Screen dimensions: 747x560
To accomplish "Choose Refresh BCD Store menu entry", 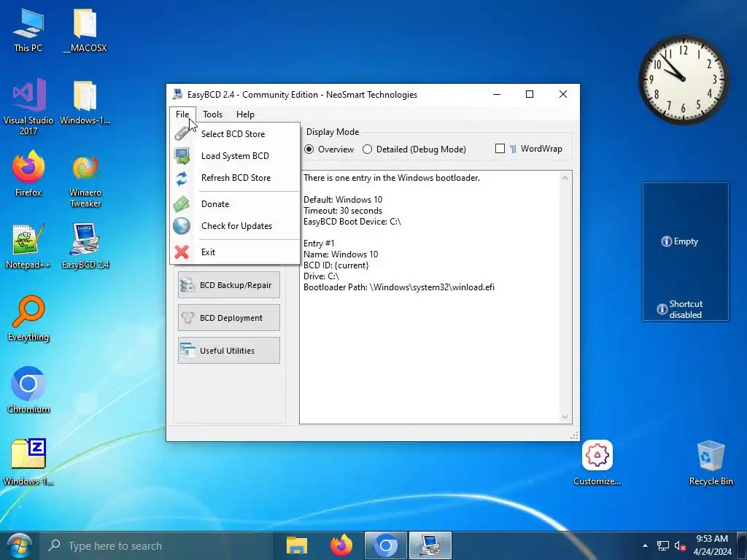I will point(235,178).
